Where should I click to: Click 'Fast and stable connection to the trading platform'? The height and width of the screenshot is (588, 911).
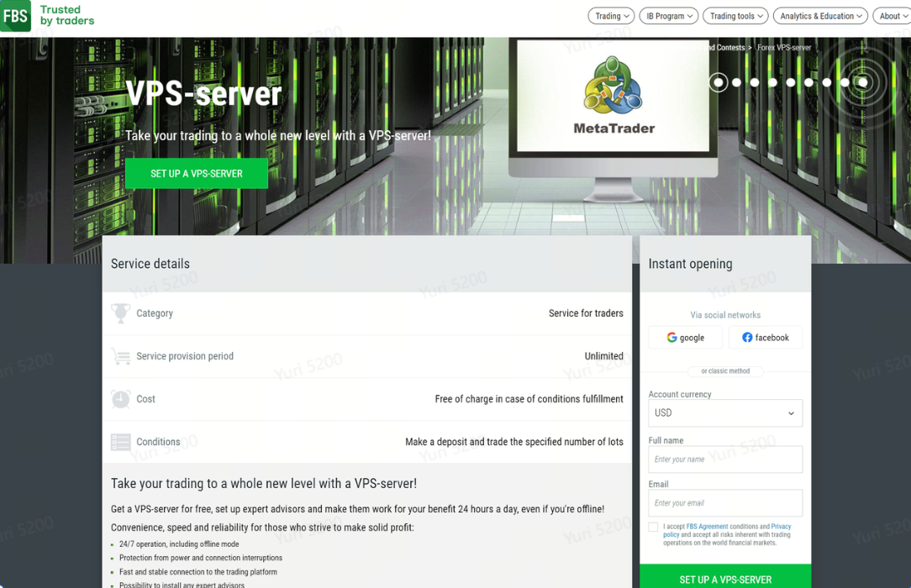pyautogui.click(x=198, y=572)
